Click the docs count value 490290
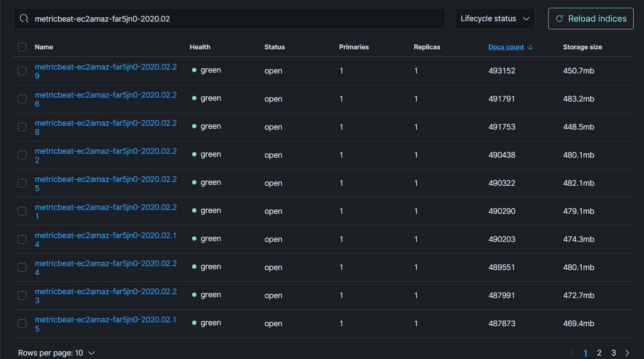This screenshot has width=644, height=359. 502,211
